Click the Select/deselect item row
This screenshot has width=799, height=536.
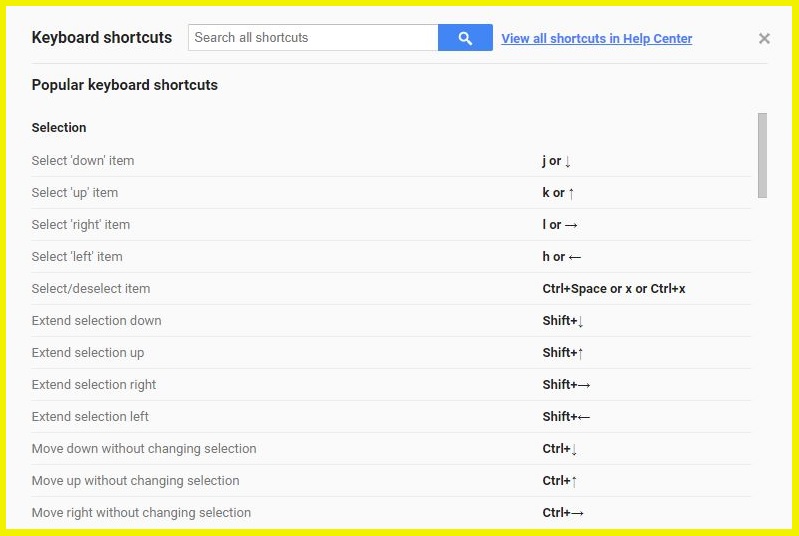[391, 289]
